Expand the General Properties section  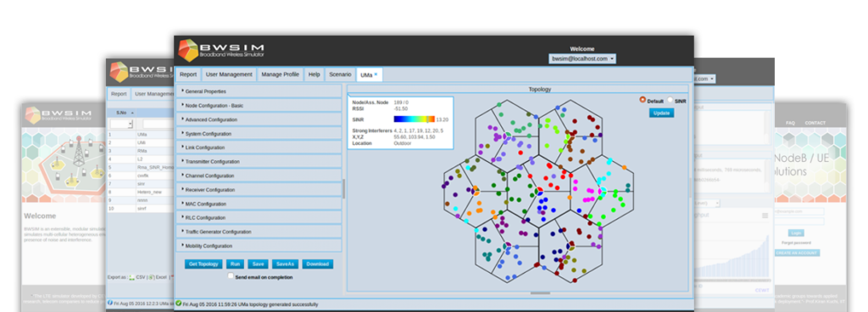tap(259, 92)
